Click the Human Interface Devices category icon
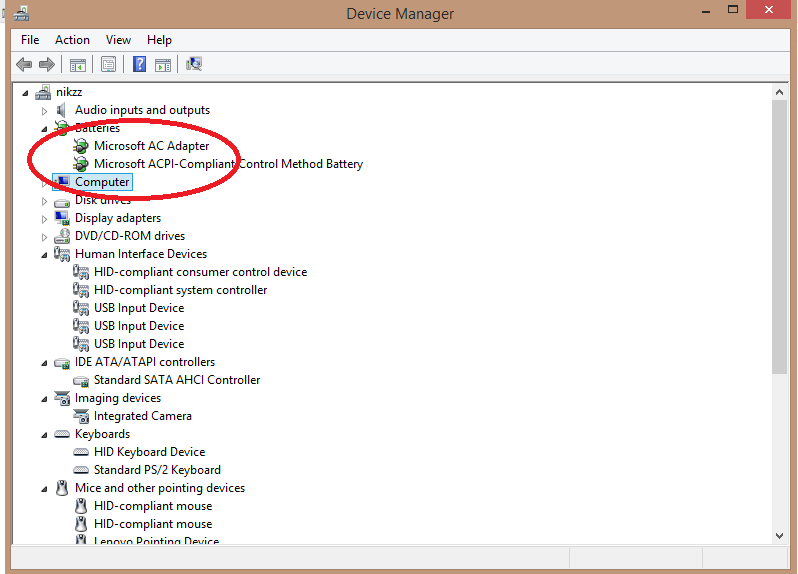Image resolution: width=798 pixels, height=574 pixels. pos(62,254)
